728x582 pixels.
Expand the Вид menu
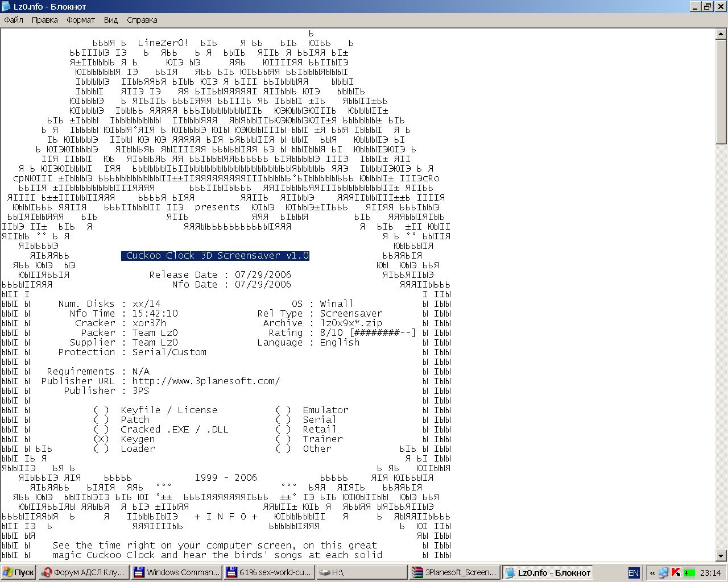pyautogui.click(x=111, y=20)
